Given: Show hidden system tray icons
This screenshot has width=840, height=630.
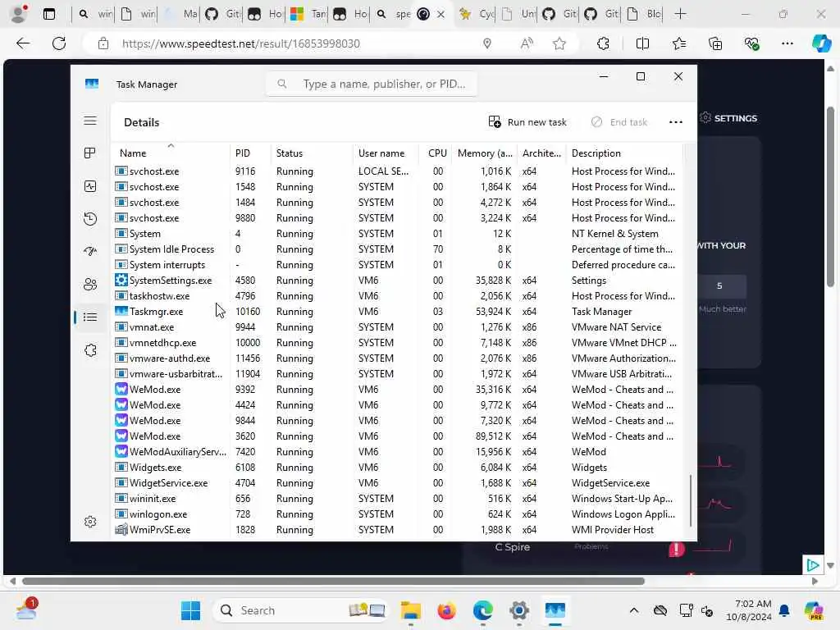Looking at the screenshot, I should point(634,610).
